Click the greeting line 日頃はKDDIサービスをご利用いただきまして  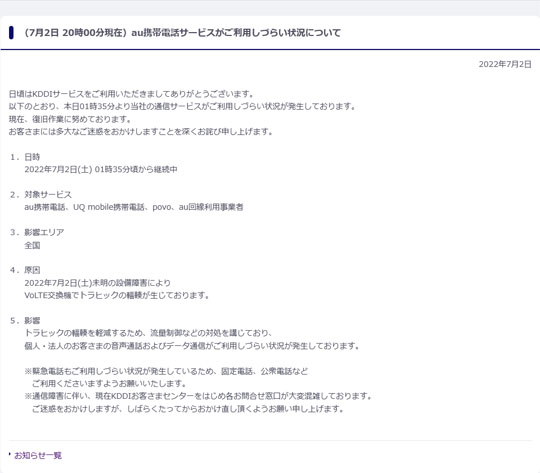[131, 94]
